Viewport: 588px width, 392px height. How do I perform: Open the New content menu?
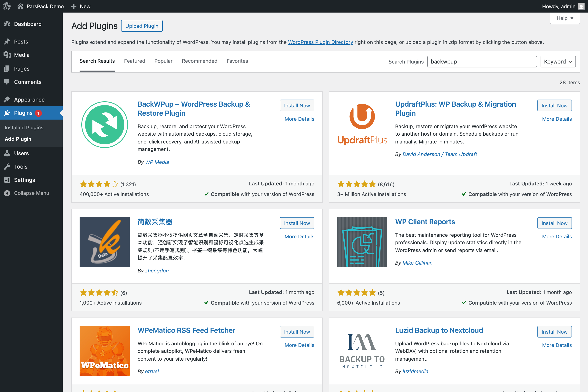[x=81, y=6]
